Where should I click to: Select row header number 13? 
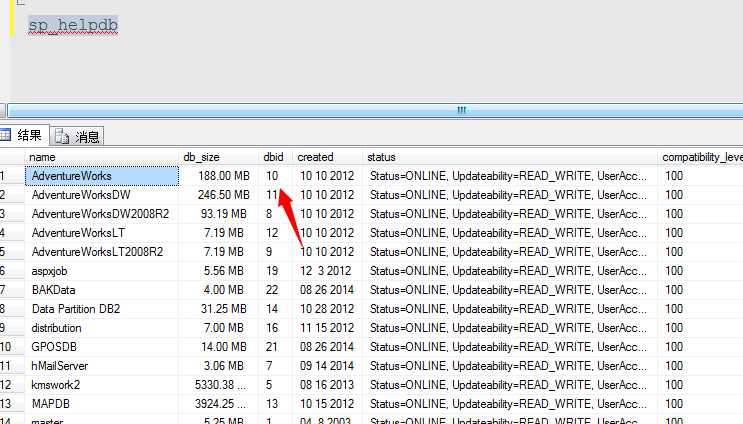pyautogui.click(x=12, y=404)
